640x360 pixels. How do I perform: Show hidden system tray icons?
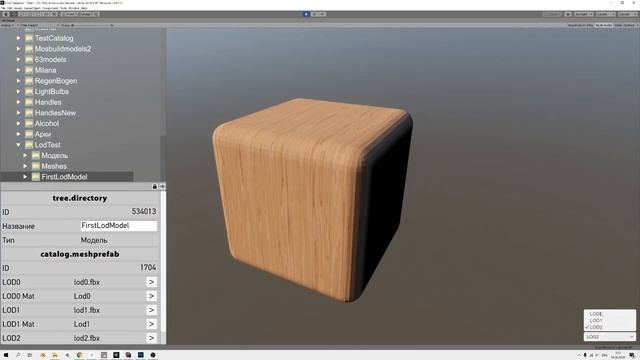pyautogui.click(x=578, y=356)
